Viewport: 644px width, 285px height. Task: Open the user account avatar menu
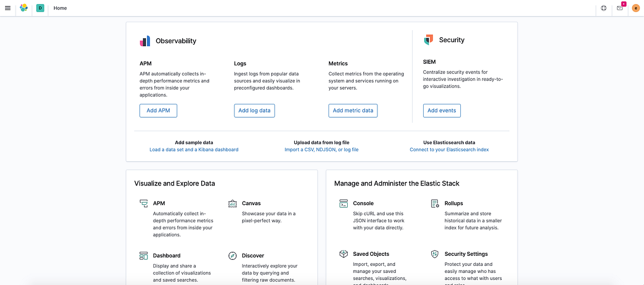pyautogui.click(x=636, y=8)
